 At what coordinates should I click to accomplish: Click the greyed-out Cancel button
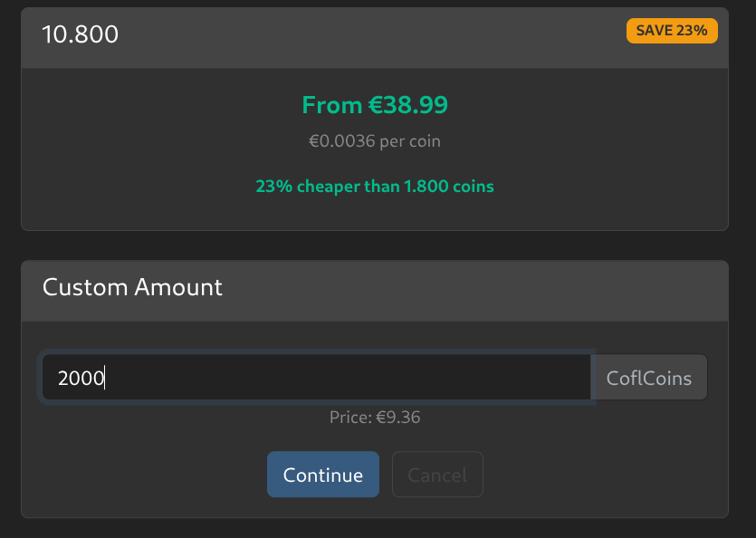[437, 475]
